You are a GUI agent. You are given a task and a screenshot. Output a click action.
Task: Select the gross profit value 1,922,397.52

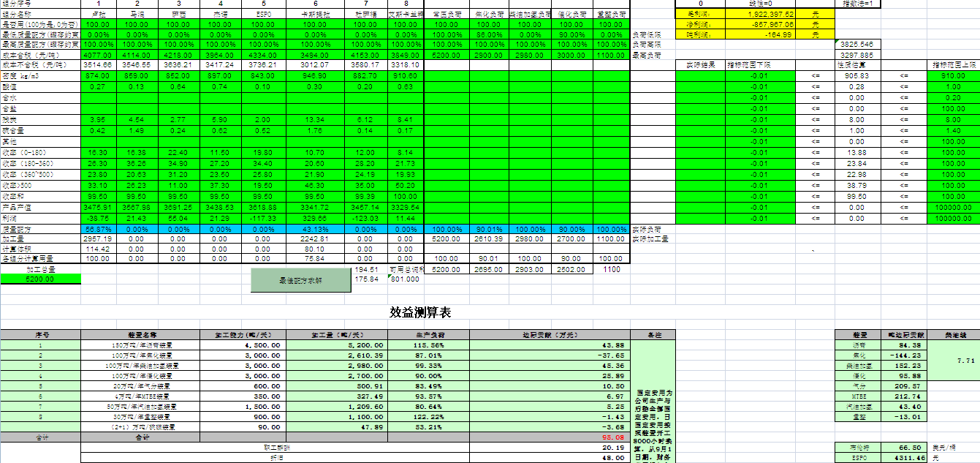click(760, 14)
